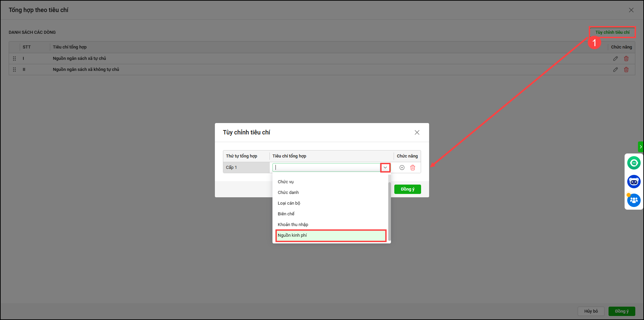This screenshot has width=644, height=320.
Task: Edit row Nguồn ngân sách xã không tự chủ
Action: click(x=615, y=70)
